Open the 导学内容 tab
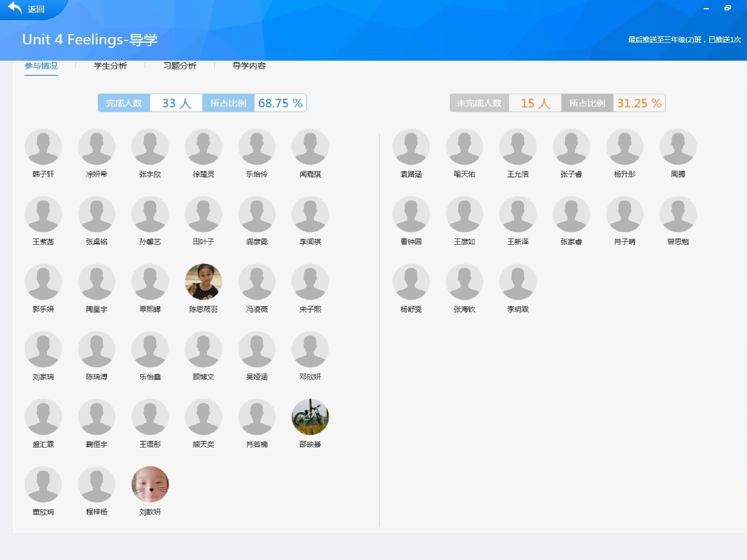This screenshot has width=747, height=560. tap(249, 66)
